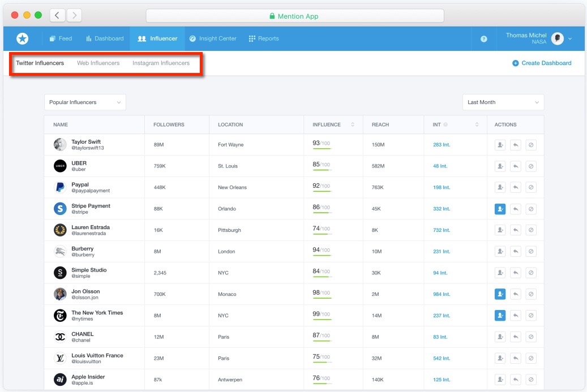Reply to CHANEL with the arrow icon
The height and width of the screenshot is (392, 587).
click(516, 337)
